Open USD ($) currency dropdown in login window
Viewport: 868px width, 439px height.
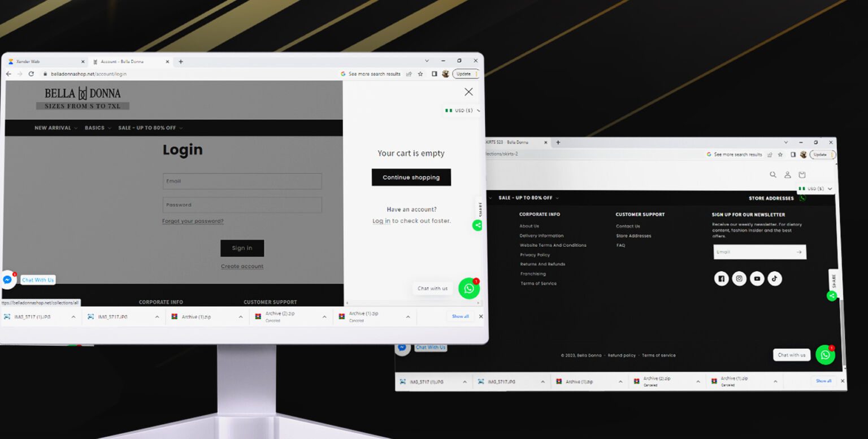(x=463, y=111)
